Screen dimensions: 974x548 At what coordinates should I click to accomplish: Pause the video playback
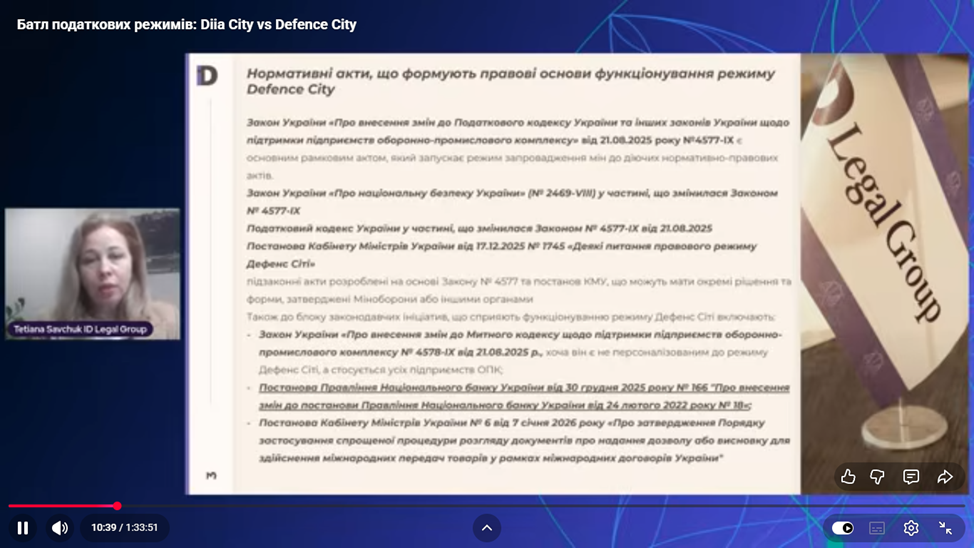(x=23, y=528)
